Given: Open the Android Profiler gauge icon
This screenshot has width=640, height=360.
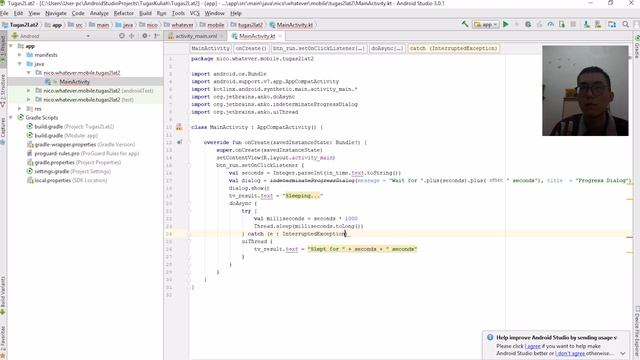Looking at the screenshot, I should [551, 24].
